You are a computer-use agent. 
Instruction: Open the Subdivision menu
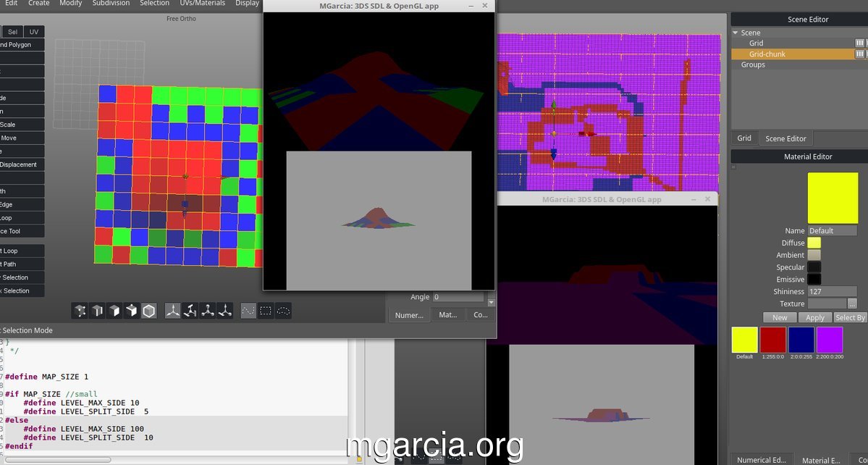coord(111,4)
